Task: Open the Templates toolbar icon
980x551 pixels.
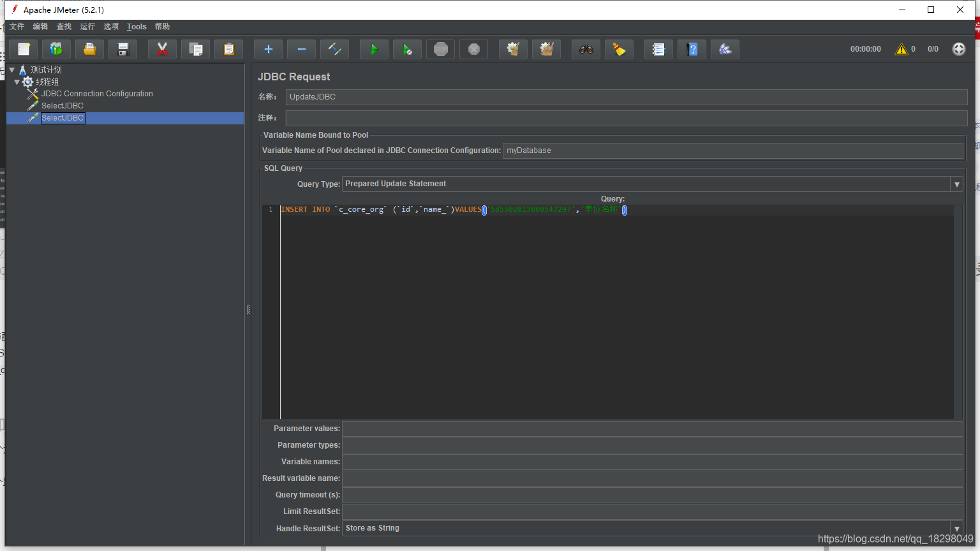Action: point(57,49)
